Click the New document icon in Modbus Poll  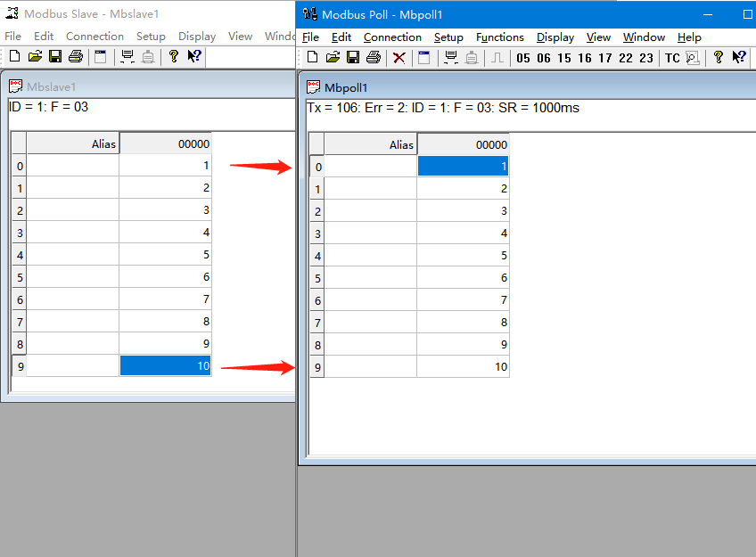point(312,58)
